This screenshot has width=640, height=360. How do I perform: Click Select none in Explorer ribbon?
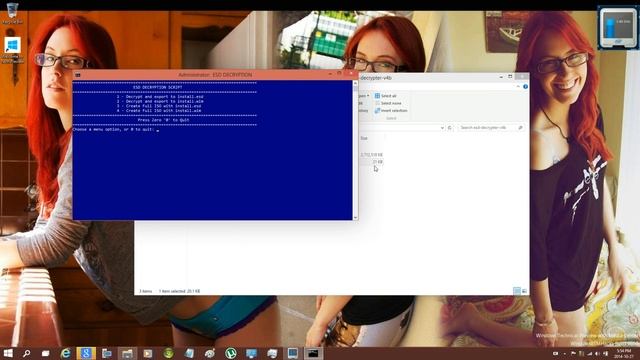coord(388,103)
